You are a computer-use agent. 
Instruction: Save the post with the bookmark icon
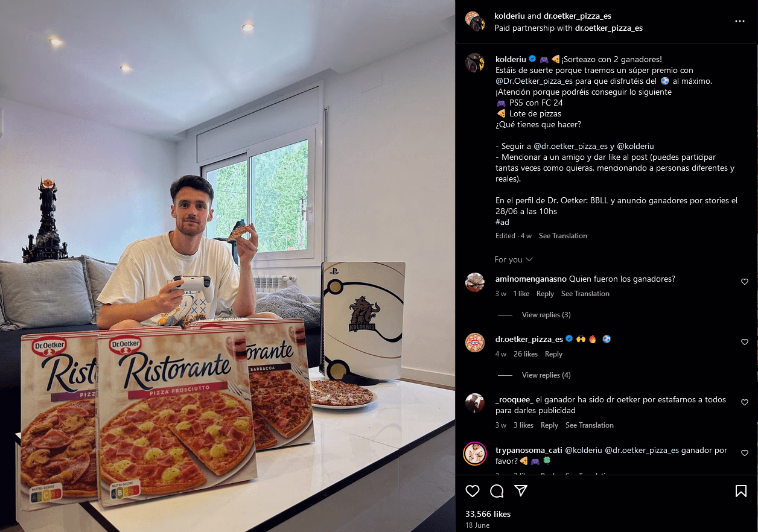(x=741, y=491)
